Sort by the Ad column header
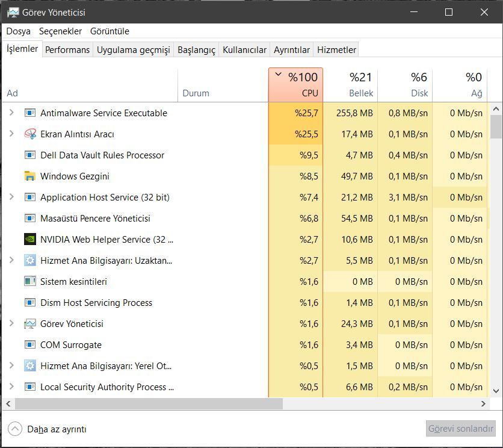This screenshot has width=503, height=448. click(x=90, y=85)
